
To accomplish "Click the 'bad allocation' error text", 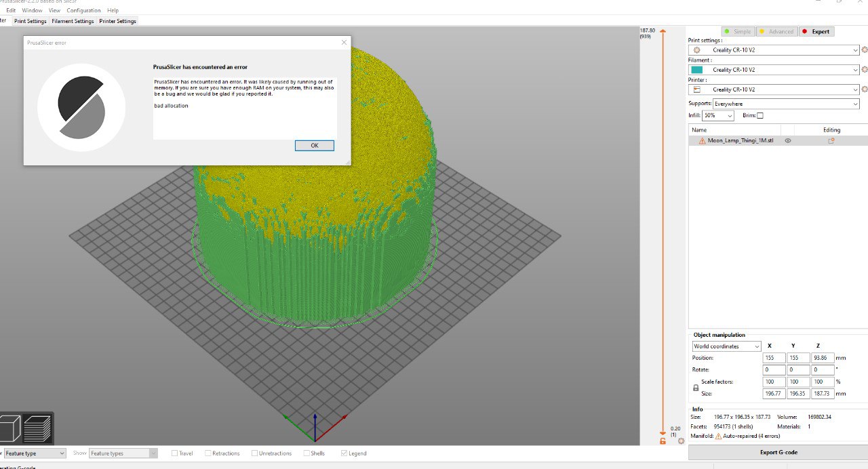I will [171, 106].
